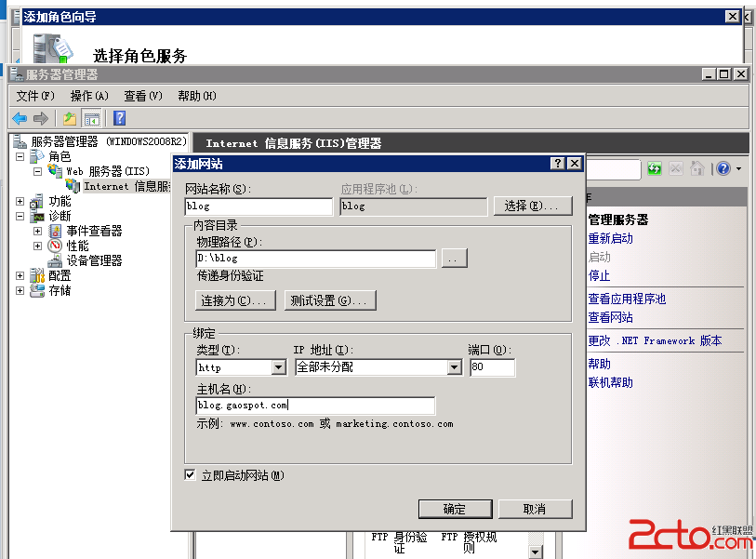The image size is (756, 559).
Task: Expand the Configuration (配置) node
Action: (x=20, y=276)
